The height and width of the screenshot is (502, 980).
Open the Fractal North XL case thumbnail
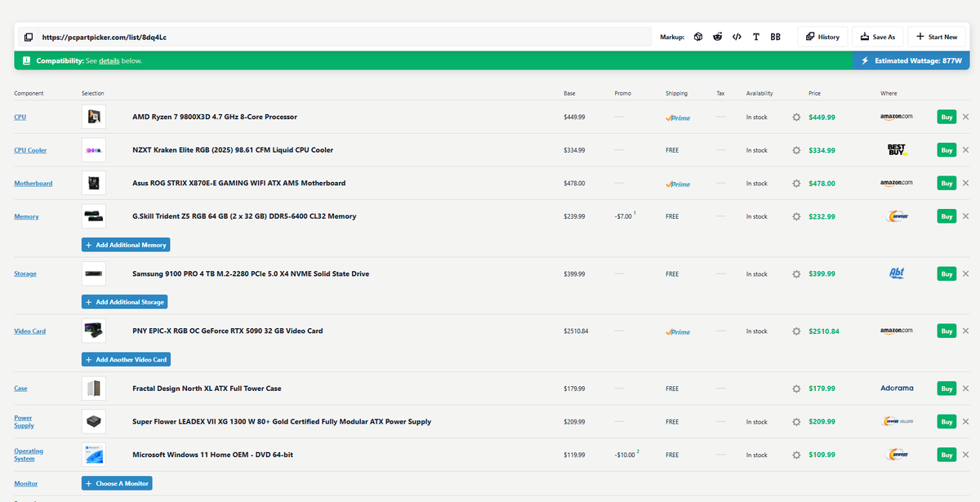[x=94, y=389]
